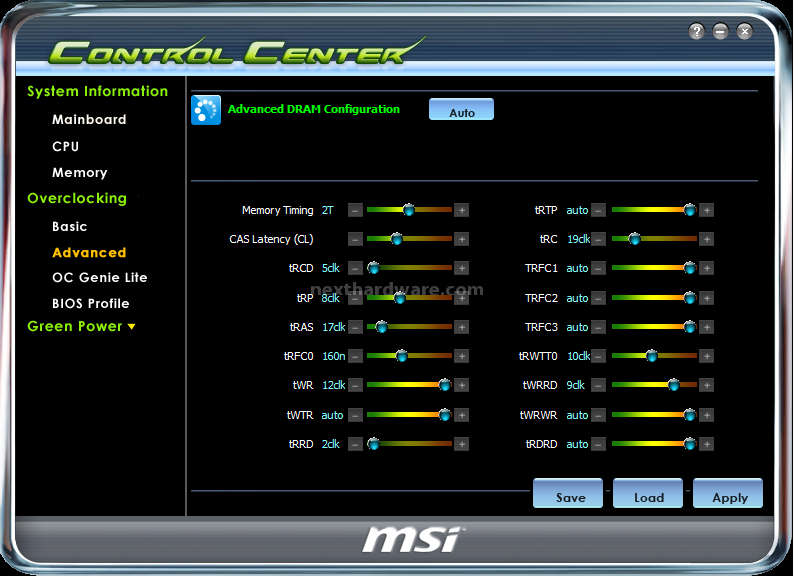The height and width of the screenshot is (576, 793).
Task: Increase tWRRD value with plus button
Action: tap(707, 385)
